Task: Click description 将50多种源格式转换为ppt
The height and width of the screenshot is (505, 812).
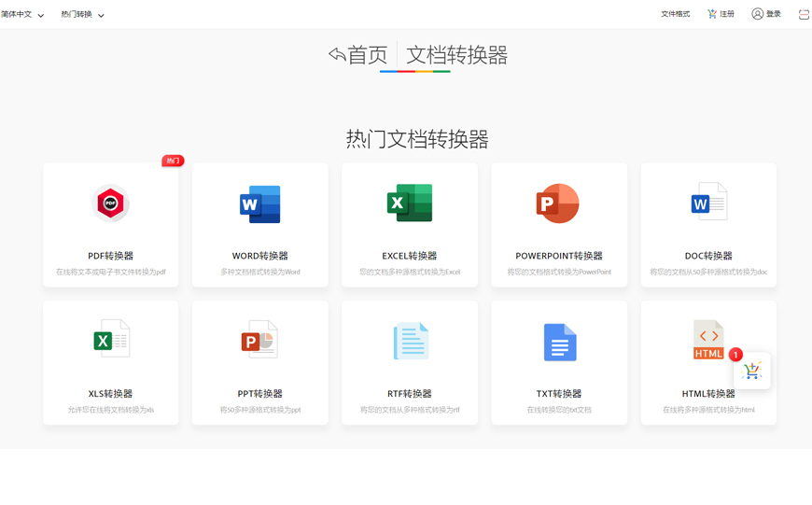Action: pos(260,410)
